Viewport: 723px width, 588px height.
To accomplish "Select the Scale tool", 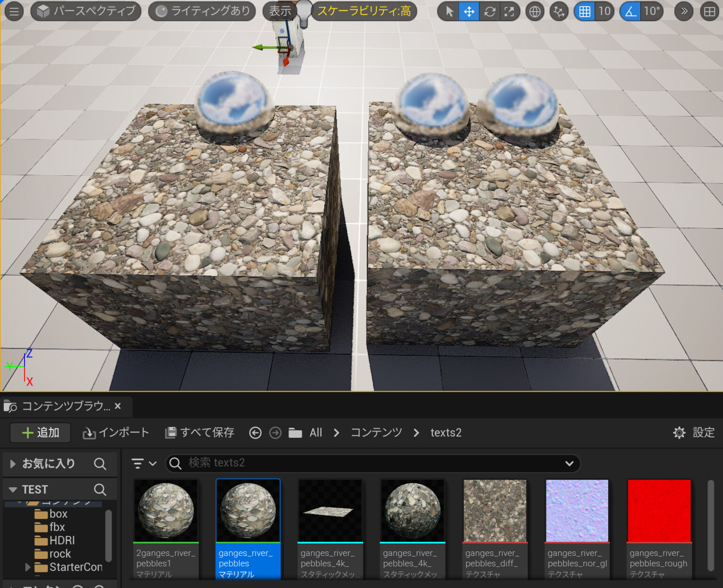I will point(509,11).
